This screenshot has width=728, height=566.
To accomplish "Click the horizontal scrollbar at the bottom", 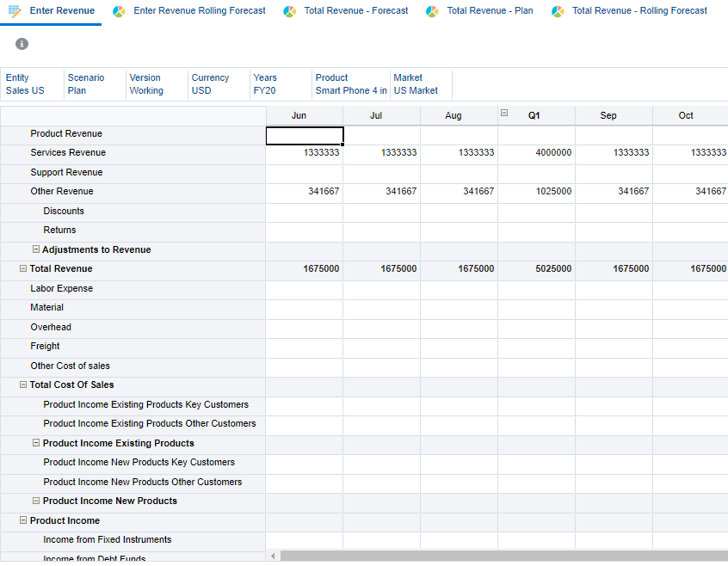I will 499,557.
